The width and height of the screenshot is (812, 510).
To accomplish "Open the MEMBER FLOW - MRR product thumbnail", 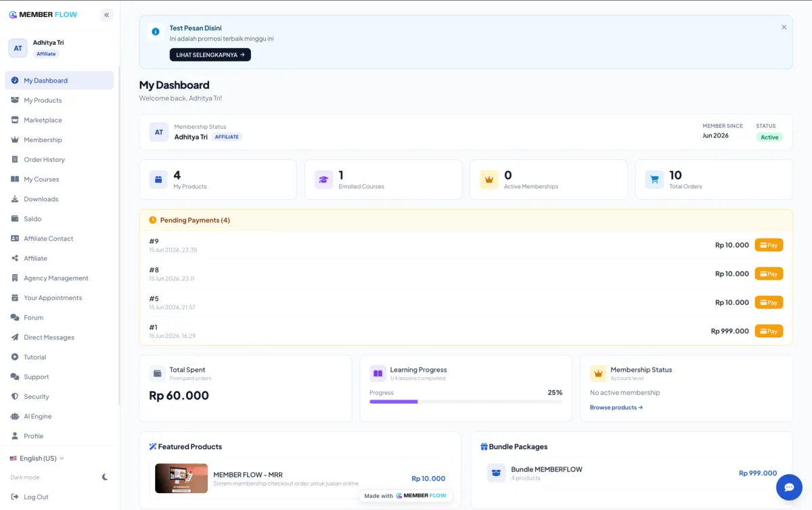I will click(181, 478).
